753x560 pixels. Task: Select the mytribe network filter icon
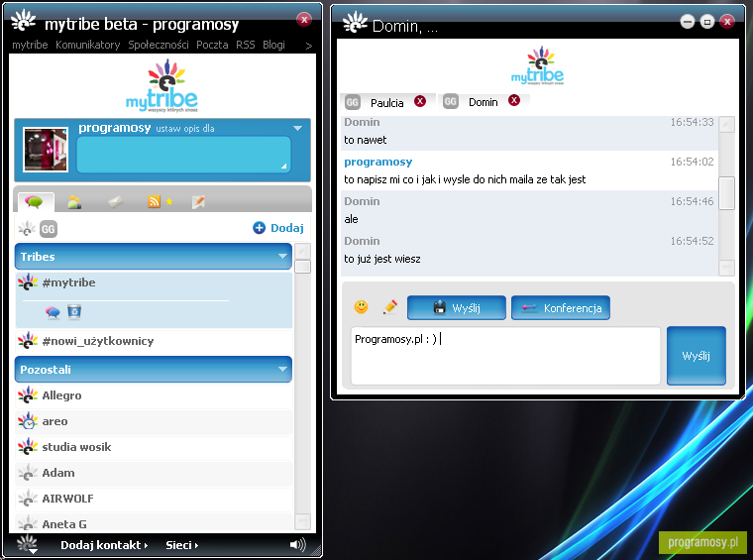coord(27,229)
